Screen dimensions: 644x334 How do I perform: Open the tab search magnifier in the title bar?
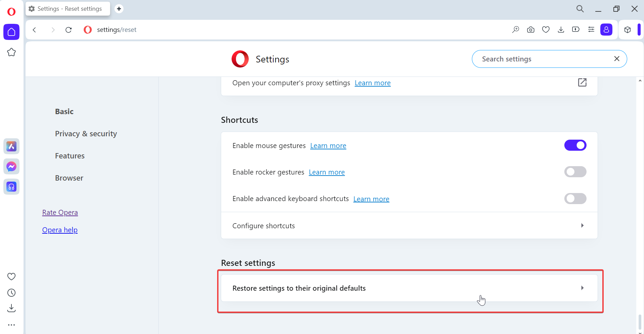point(580,9)
